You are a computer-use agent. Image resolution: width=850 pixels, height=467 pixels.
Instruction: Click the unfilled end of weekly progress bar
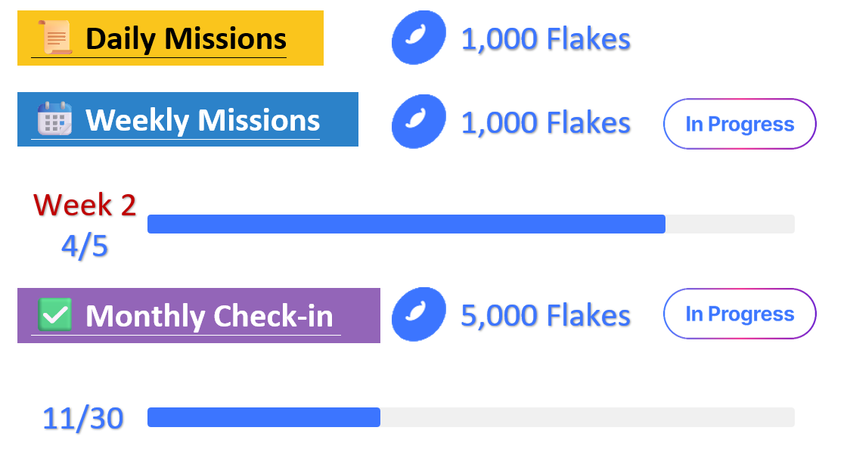tap(730, 224)
